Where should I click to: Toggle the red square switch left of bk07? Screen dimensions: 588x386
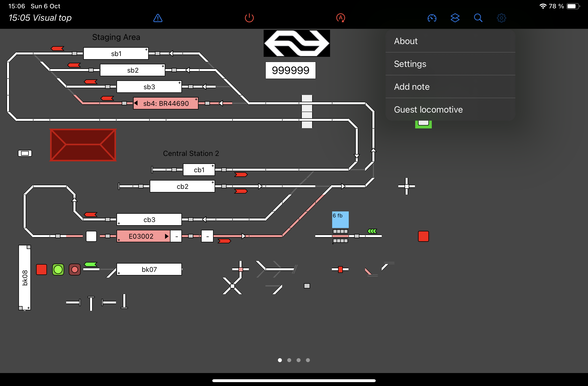(x=42, y=270)
